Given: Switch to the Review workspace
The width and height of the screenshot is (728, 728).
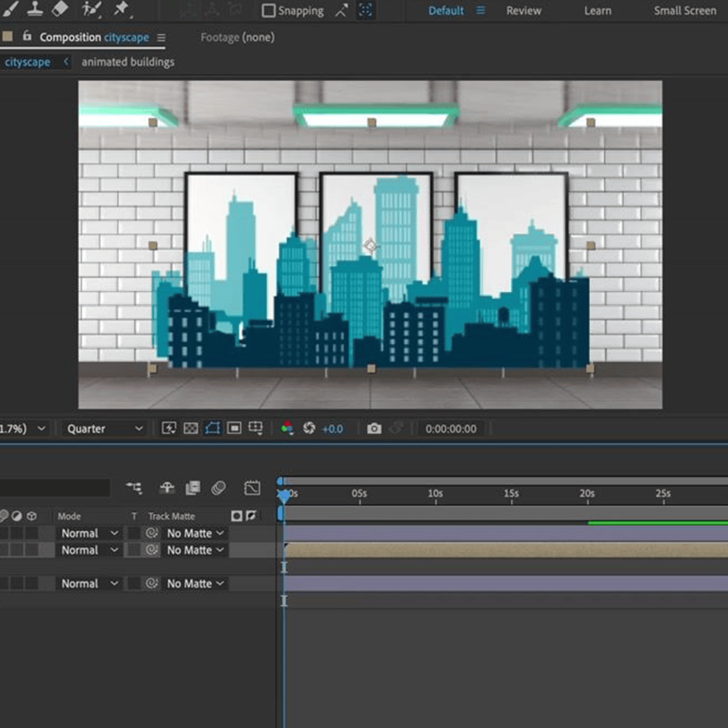Looking at the screenshot, I should 524,11.
